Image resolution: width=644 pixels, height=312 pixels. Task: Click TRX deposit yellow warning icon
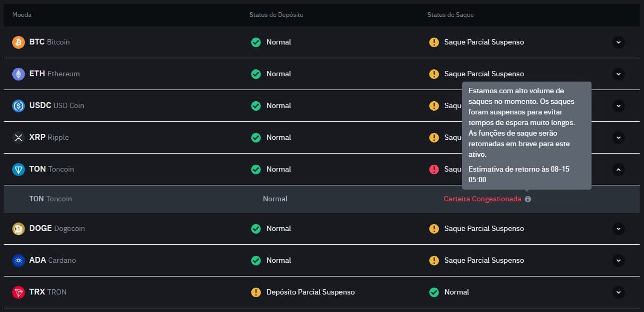pyautogui.click(x=256, y=292)
